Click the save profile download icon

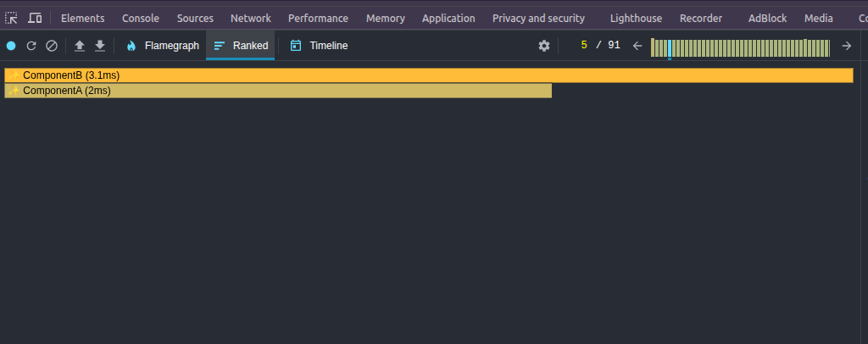pos(100,46)
